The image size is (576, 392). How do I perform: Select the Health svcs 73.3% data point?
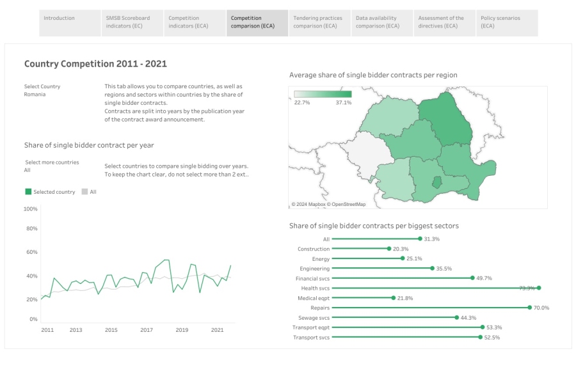(x=539, y=288)
